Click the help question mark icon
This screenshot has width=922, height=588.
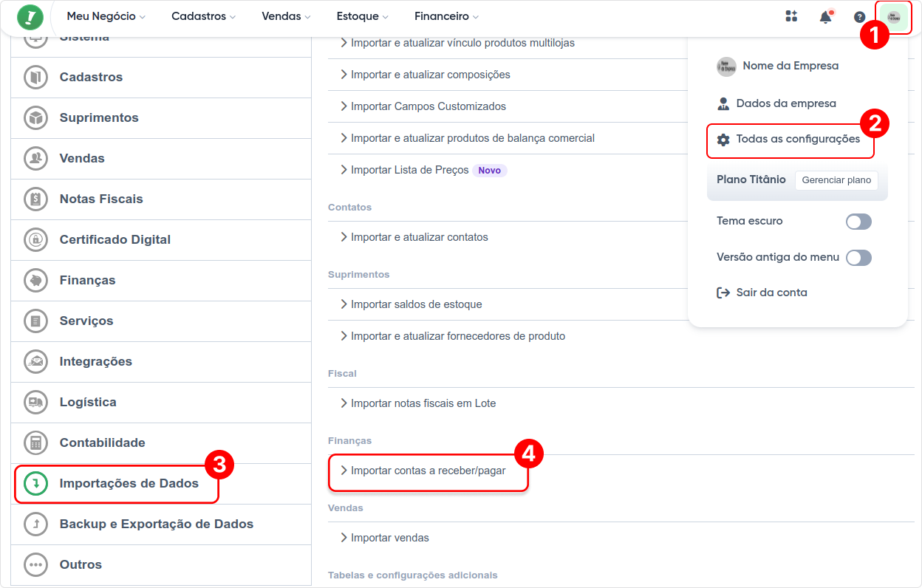click(x=859, y=17)
